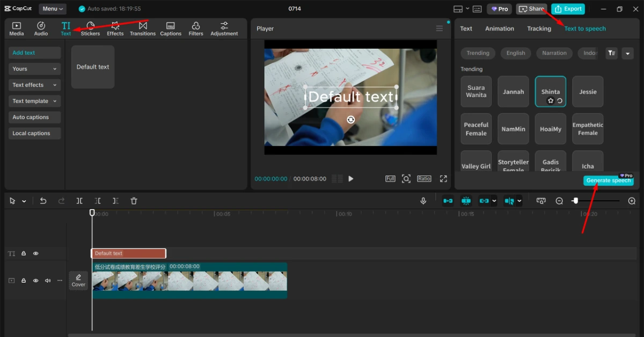Viewport: 644px width, 337px height.
Task: Mute the video track audio
Action: tap(48, 281)
